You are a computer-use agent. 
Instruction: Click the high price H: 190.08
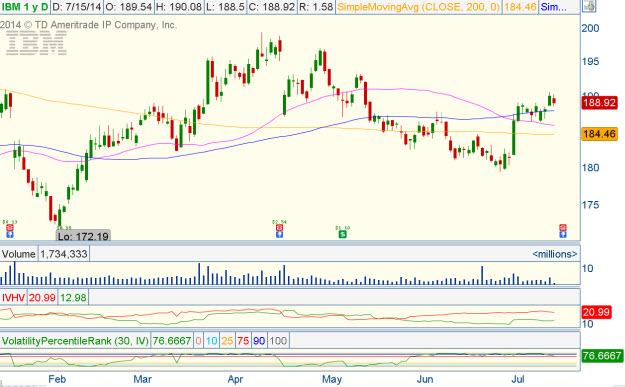coord(179,7)
